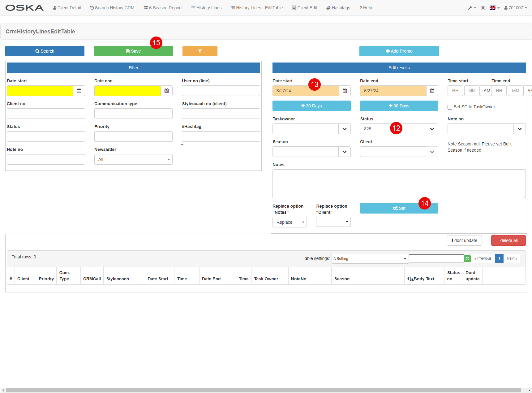The image size is (532, 393).
Task: Click the Status filter input
Action: [46, 136]
